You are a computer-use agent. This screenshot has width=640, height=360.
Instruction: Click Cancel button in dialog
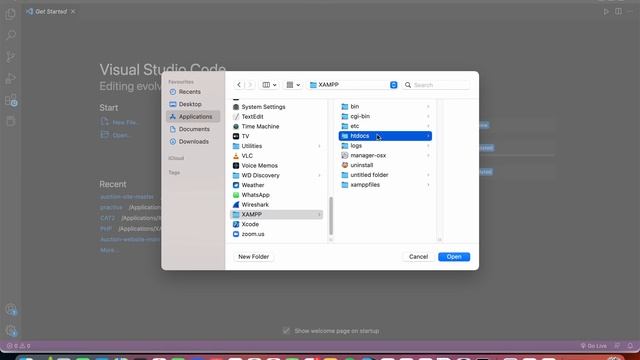418,257
